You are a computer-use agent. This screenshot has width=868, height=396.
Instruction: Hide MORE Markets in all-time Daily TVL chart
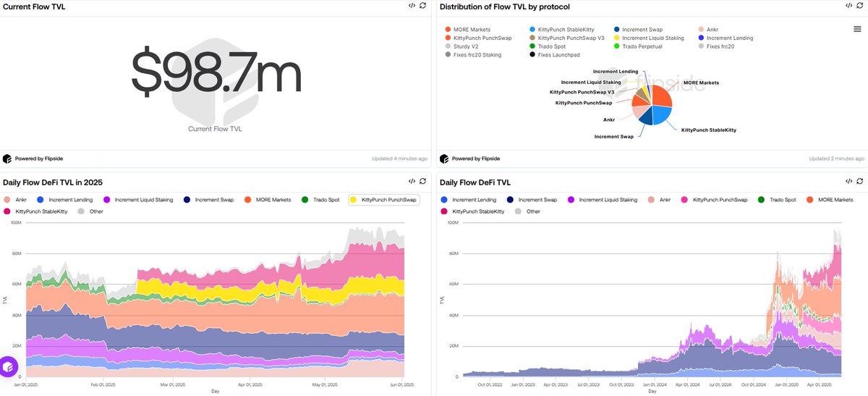tap(831, 199)
